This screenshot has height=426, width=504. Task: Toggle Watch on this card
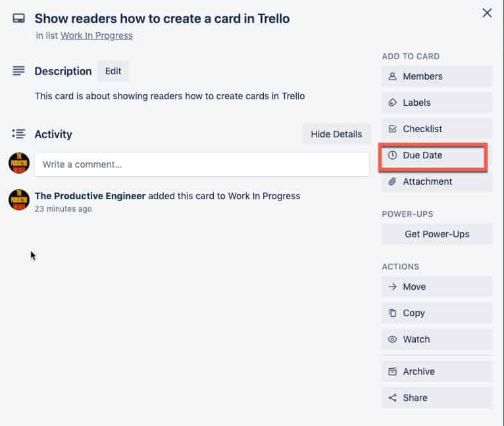click(436, 339)
